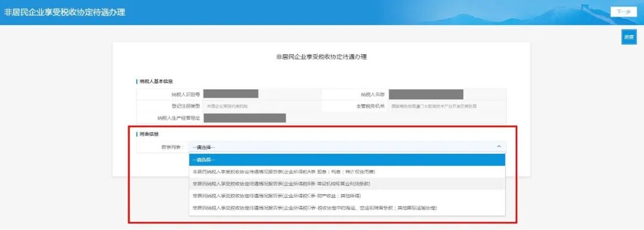Click the 纳税人名称 label

[x=373, y=94]
